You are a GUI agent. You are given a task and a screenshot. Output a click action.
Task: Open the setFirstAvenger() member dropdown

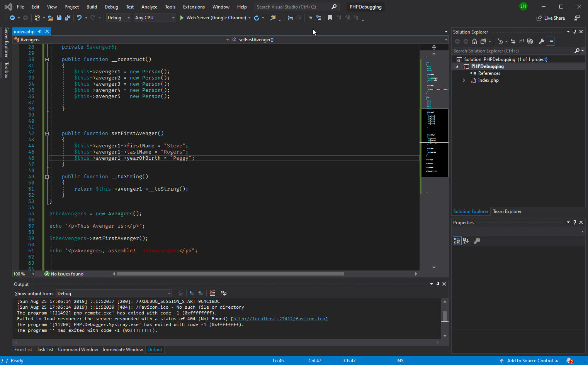coord(340,40)
